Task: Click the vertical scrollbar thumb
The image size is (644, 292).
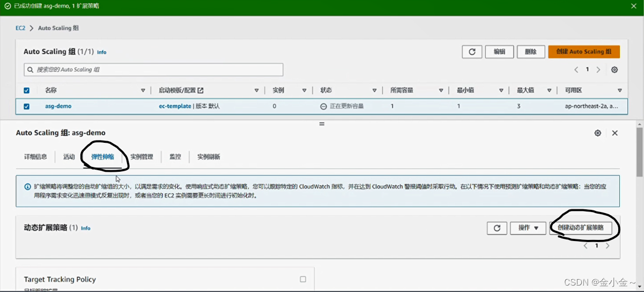Action: click(x=640, y=152)
